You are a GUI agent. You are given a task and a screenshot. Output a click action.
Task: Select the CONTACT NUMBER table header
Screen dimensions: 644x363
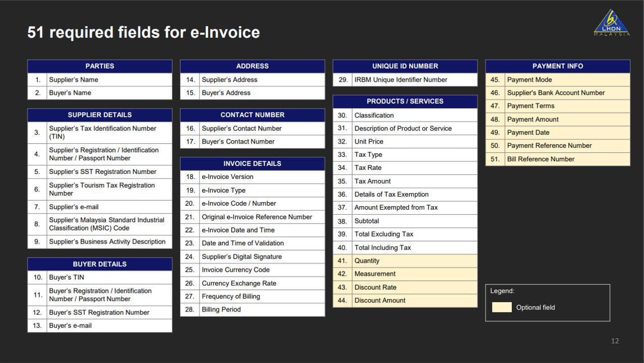[x=252, y=115]
